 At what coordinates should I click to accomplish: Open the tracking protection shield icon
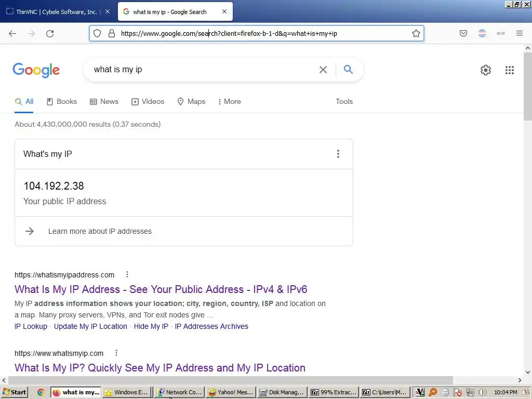click(97, 33)
